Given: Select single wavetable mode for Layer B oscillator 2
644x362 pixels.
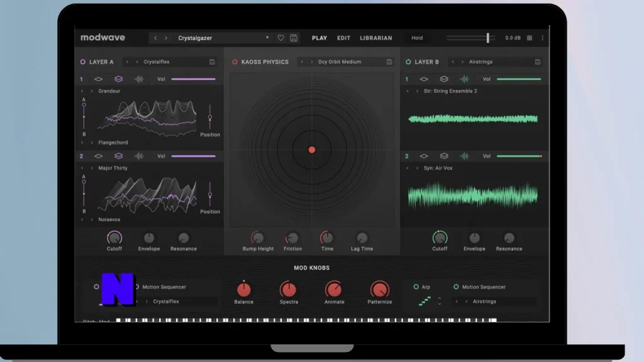Looking at the screenshot, I should click(x=424, y=156).
